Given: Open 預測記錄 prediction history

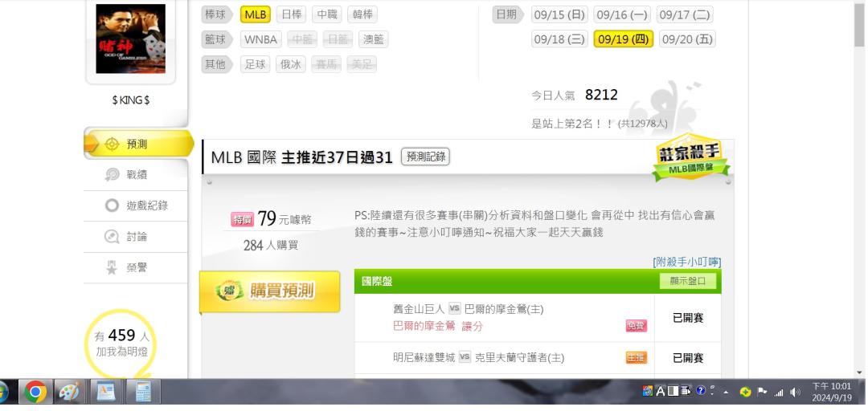Looking at the screenshot, I should (425, 157).
